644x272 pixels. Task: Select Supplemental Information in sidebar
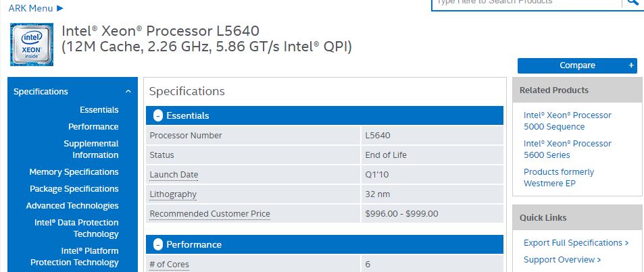pos(91,149)
